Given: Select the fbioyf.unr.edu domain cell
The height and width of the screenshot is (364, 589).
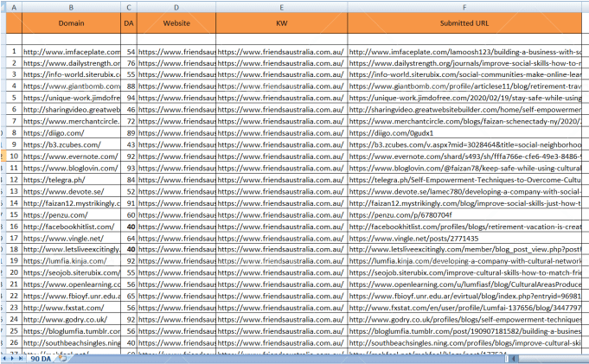Looking at the screenshot, I should coord(72,296).
